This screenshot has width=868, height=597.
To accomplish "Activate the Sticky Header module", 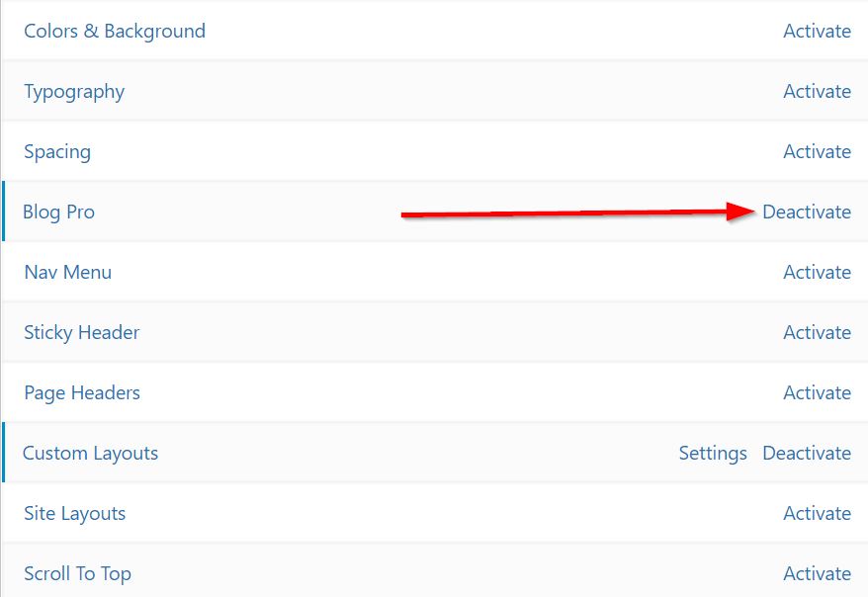I will point(817,332).
